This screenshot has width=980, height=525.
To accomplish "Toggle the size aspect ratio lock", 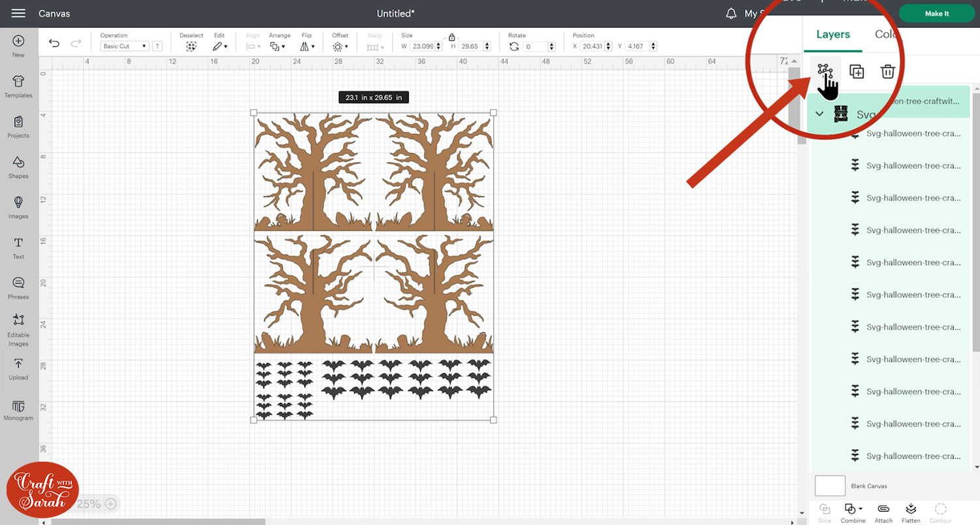I will pyautogui.click(x=451, y=37).
